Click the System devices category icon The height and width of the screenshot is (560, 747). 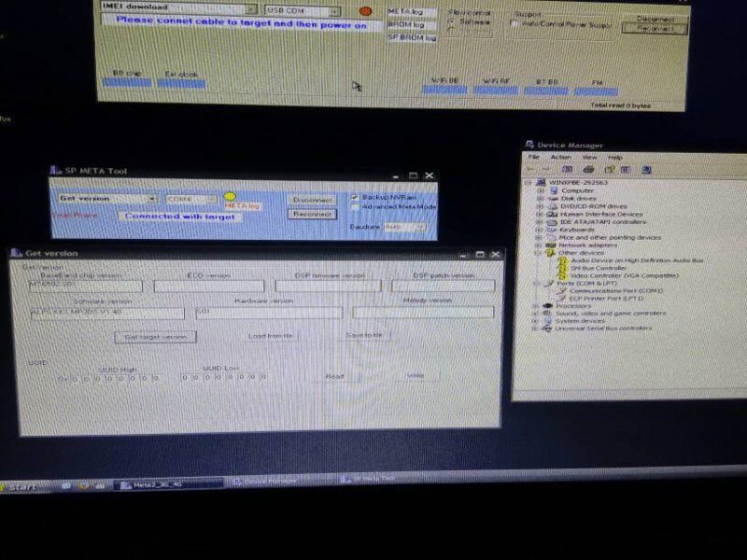(547, 321)
